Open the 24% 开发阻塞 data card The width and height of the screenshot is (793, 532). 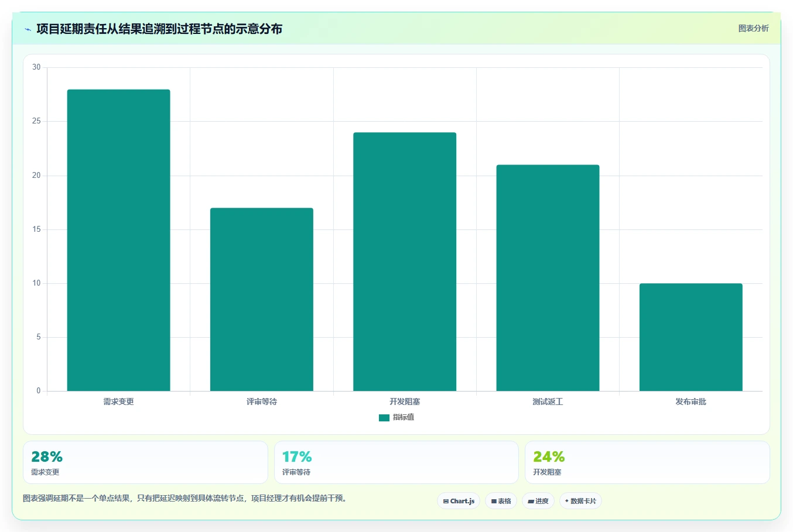647,462
